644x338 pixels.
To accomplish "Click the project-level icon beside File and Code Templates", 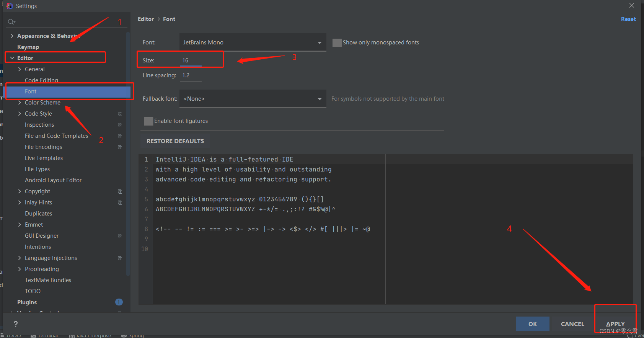I will click(x=120, y=136).
